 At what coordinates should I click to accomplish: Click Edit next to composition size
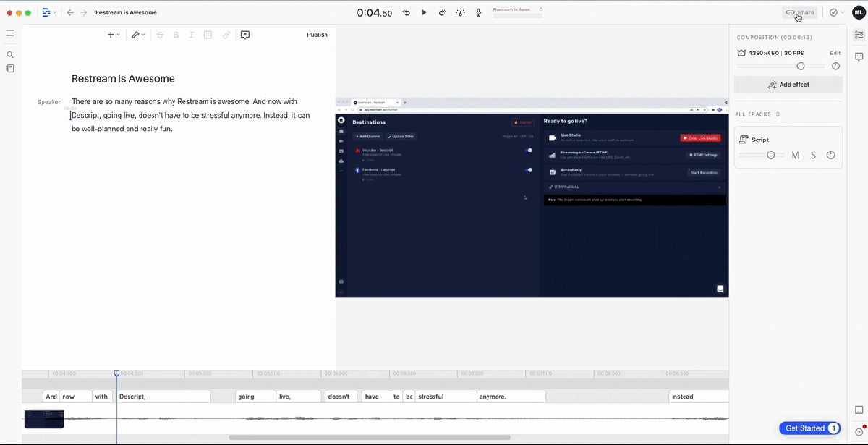[835, 53]
